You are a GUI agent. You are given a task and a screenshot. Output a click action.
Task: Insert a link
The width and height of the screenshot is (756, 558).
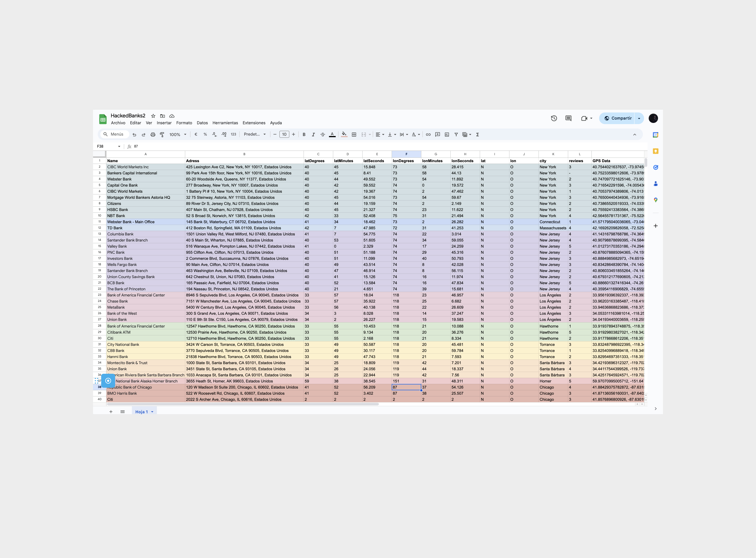click(428, 135)
